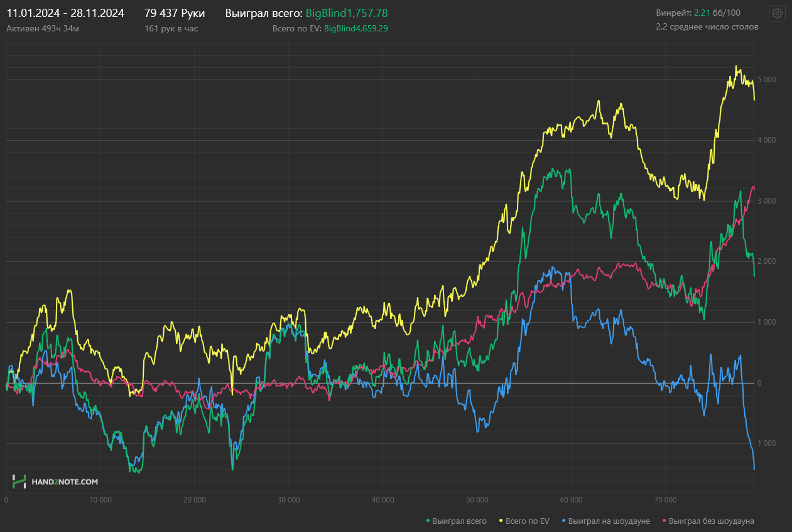792x532 pixels.
Task: Toggle the blue "Выиграл на шоудауне" legend dot
Action: 563,521
